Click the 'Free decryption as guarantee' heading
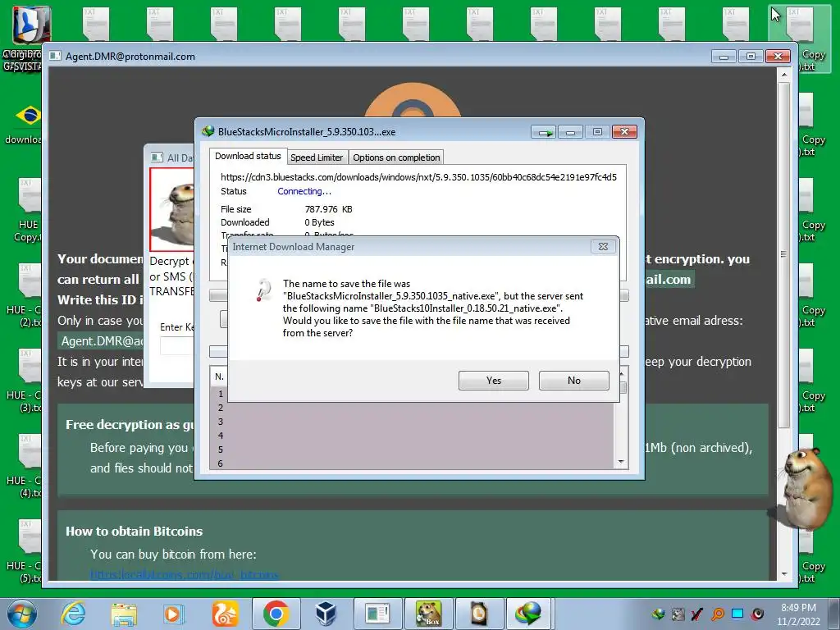 [129, 425]
